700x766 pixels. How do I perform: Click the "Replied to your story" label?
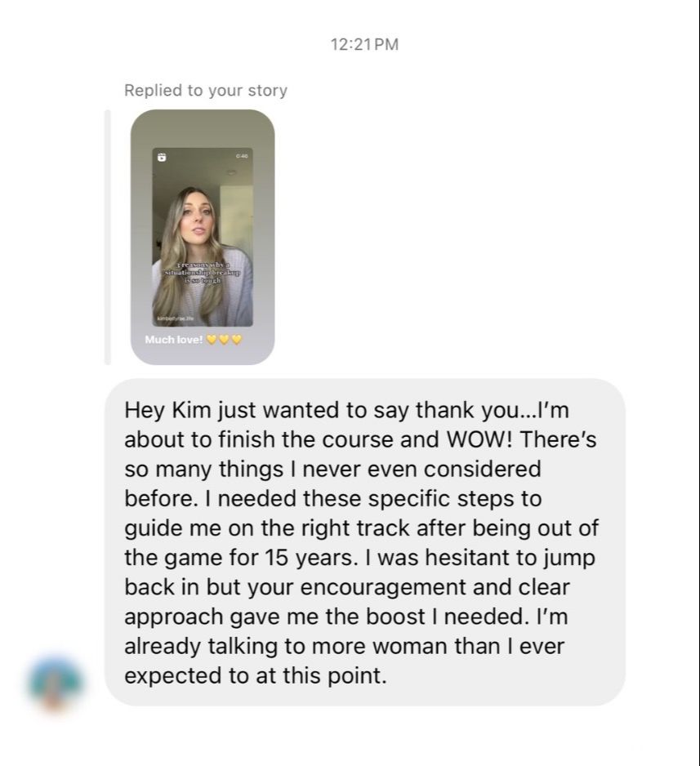click(206, 91)
